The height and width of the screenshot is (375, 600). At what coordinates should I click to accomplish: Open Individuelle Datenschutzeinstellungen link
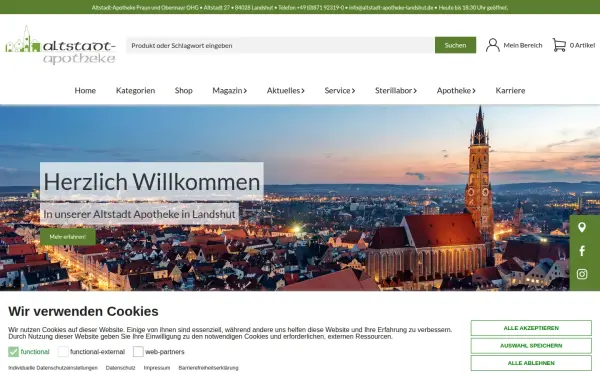pos(53,368)
